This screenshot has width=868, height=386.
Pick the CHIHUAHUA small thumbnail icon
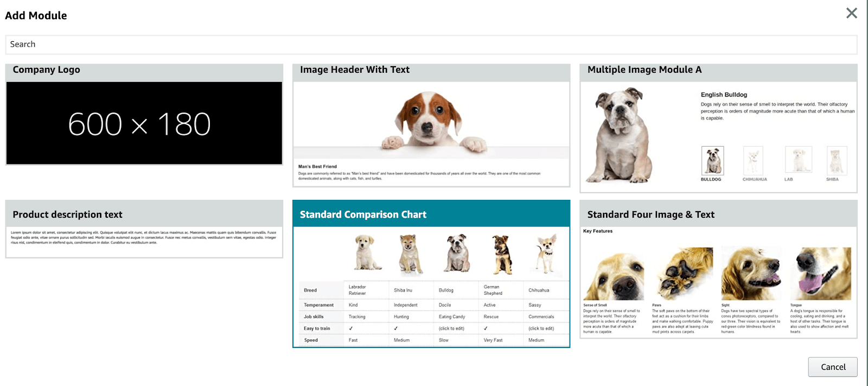point(753,161)
